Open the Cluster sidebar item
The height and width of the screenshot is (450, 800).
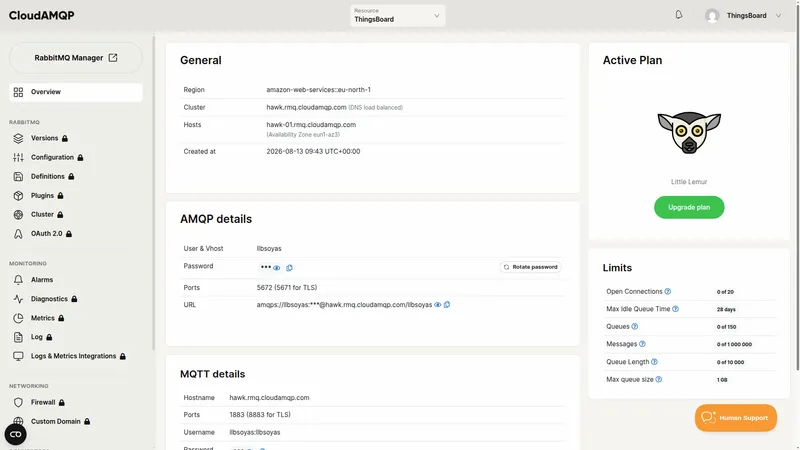pyautogui.click(x=42, y=214)
